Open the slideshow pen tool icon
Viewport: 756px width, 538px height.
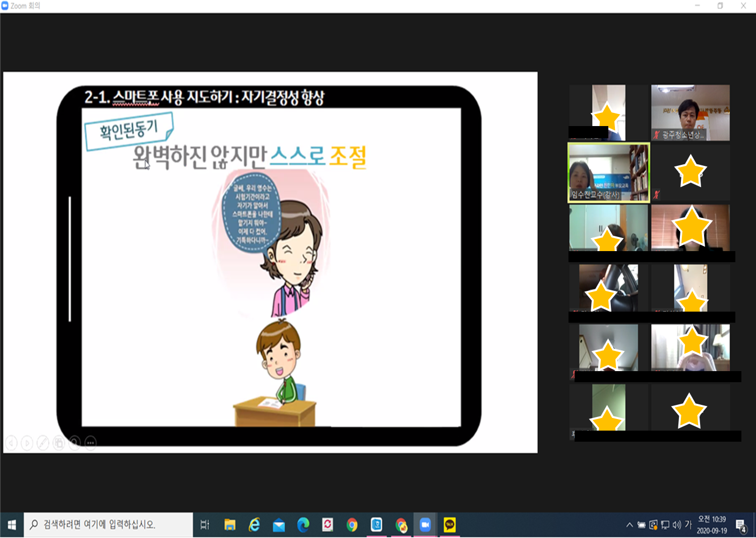click(43, 443)
